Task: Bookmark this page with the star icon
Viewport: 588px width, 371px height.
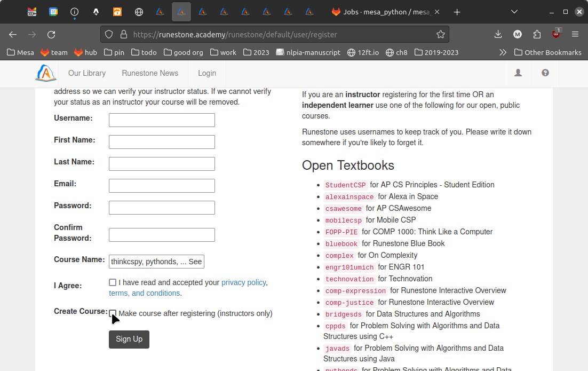Action: (440, 34)
